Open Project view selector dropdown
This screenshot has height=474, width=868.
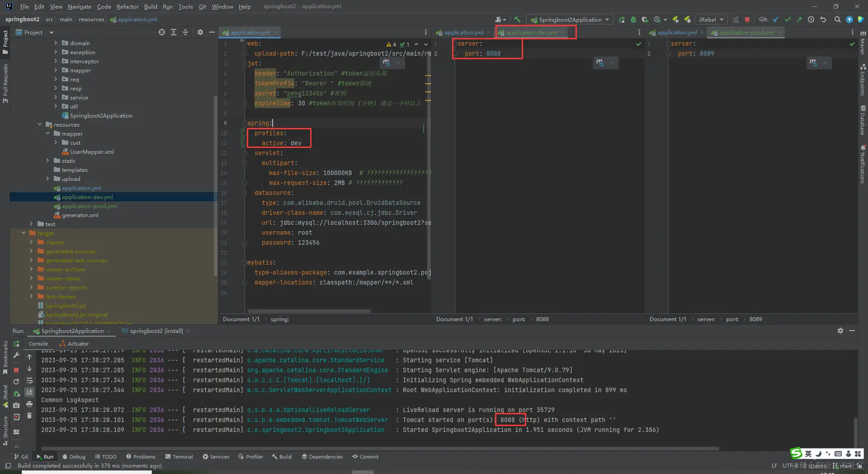tap(35, 32)
